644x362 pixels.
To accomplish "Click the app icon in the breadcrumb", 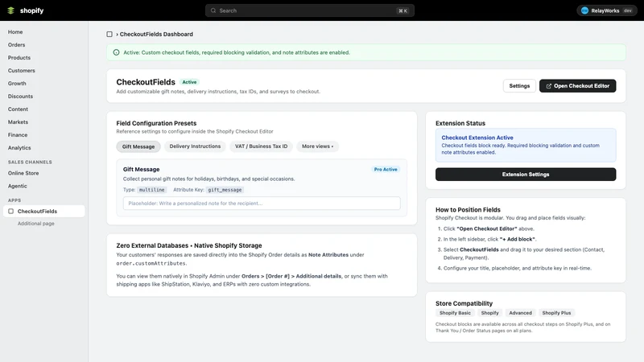I will pyautogui.click(x=109, y=34).
